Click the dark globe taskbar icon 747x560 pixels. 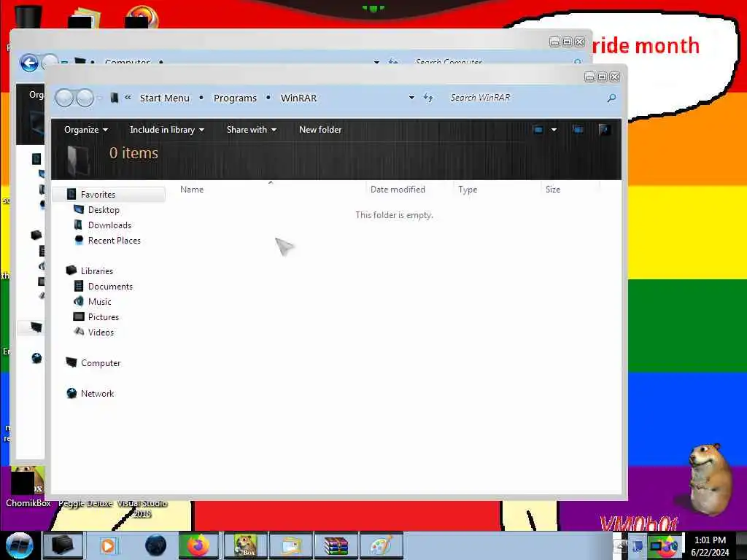(x=156, y=545)
